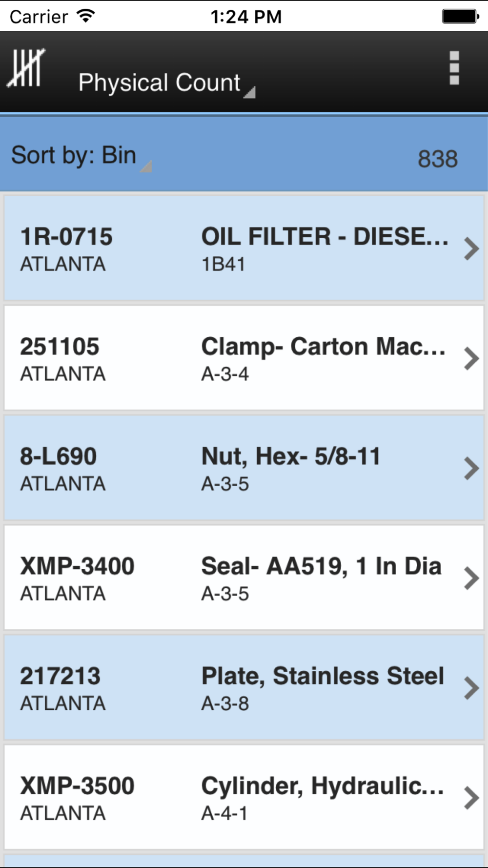
Task: Select the XMP-3500 list item
Action: tap(244, 797)
